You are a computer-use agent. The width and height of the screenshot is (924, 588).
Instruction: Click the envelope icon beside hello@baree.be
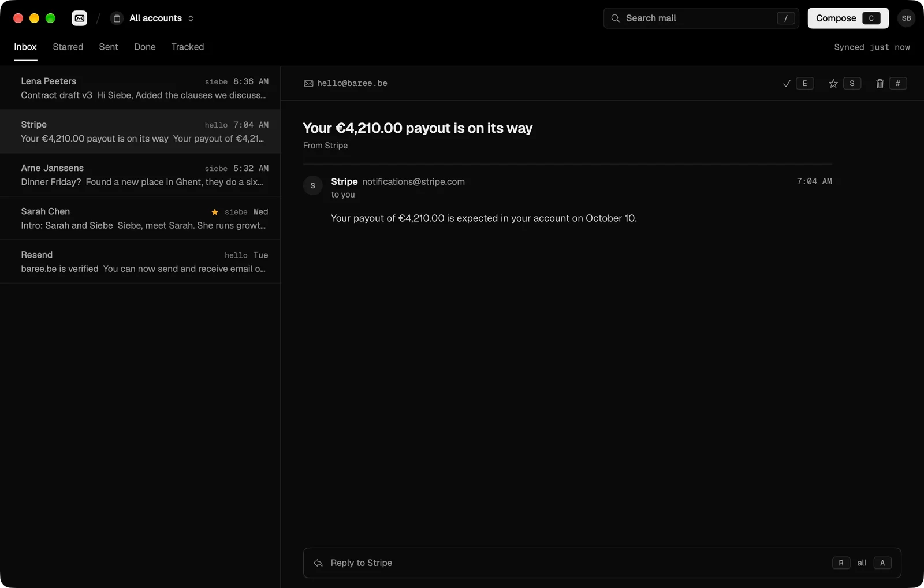coord(309,84)
